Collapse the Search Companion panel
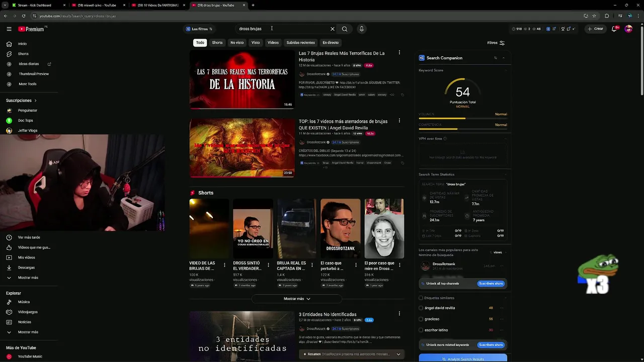 point(503,58)
